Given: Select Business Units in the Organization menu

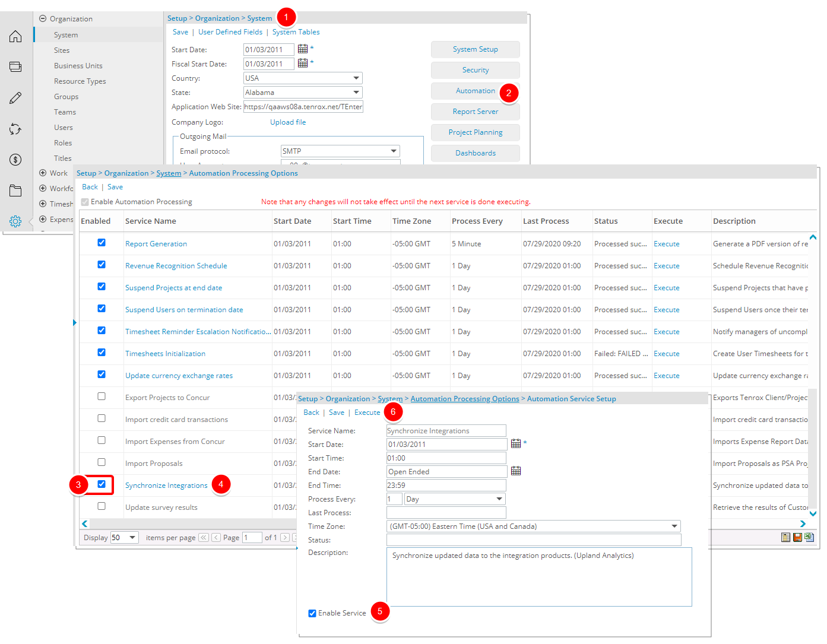Looking at the screenshot, I should (x=78, y=66).
